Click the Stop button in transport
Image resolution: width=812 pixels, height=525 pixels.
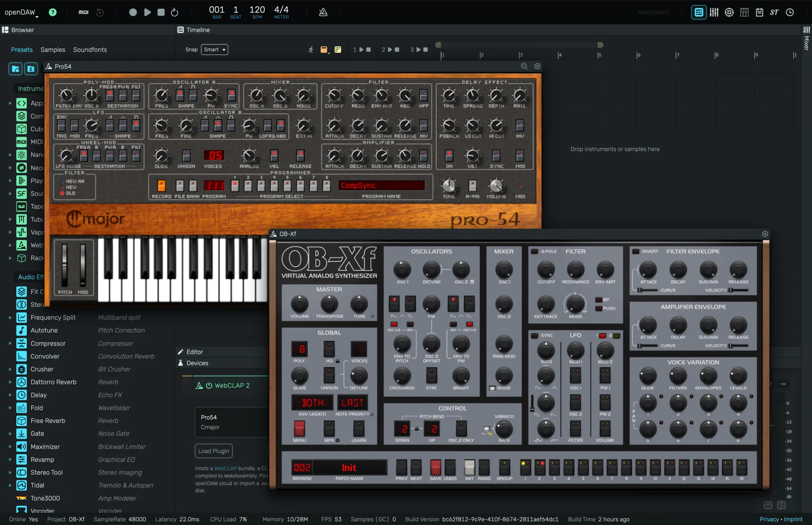pyautogui.click(x=161, y=12)
